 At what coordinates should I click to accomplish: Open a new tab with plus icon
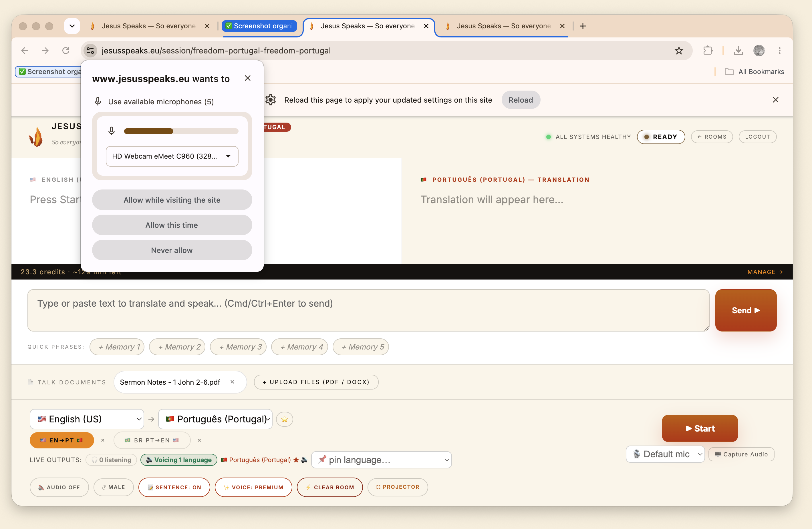pyautogui.click(x=583, y=26)
